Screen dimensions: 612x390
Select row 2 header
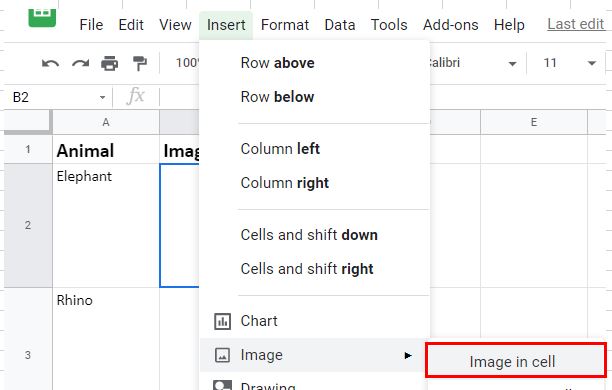click(x=28, y=225)
